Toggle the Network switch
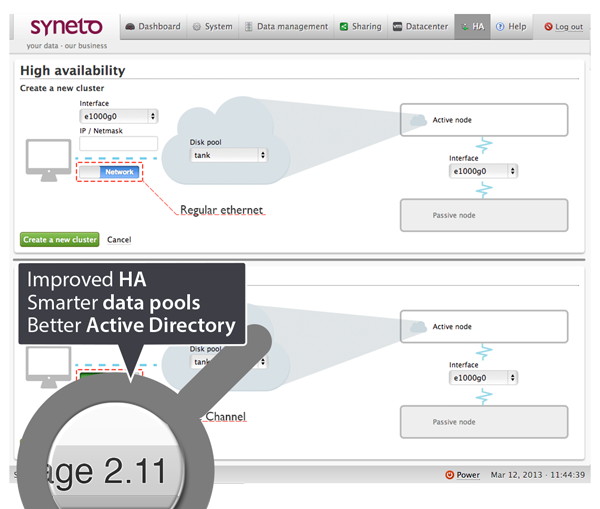 click(109, 172)
